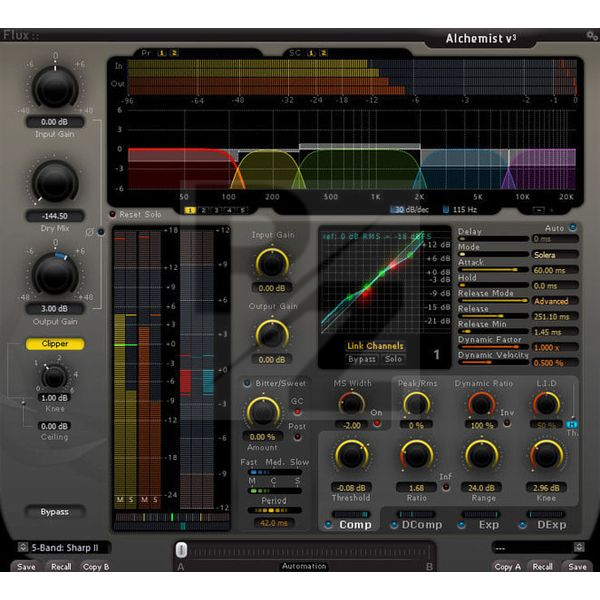The height and width of the screenshot is (600, 600).
Task: Click the Dry Mix knob
Action: pos(55,182)
